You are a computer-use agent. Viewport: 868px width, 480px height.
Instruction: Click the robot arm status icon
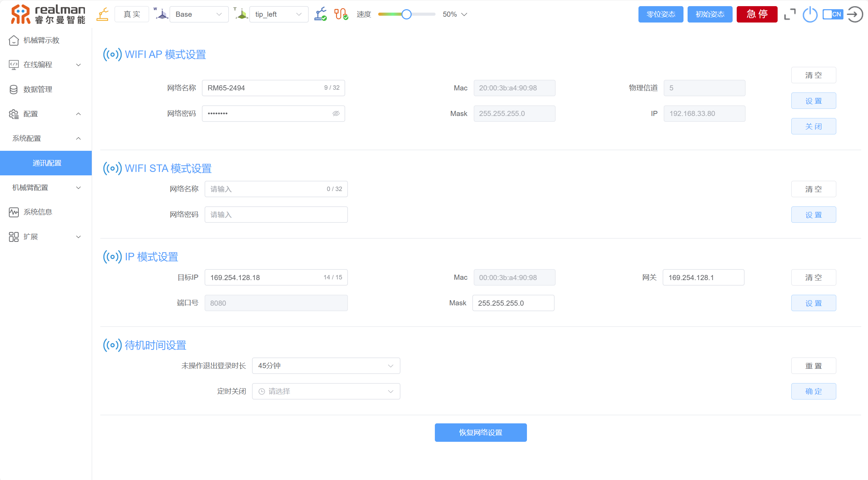(x=320, y=14)
